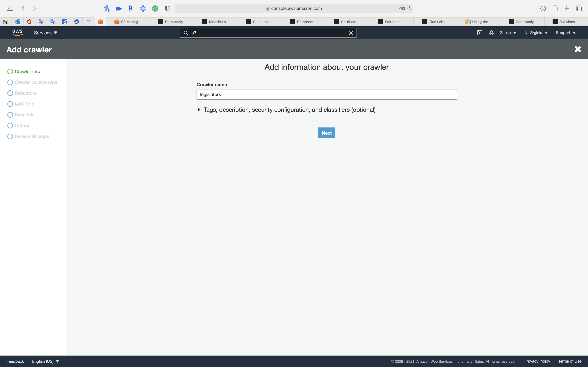Image resolution: width=588 pixels, height=367 pixels.
Task: Open the CloudShell terminal icon
Action: (479, 33)
